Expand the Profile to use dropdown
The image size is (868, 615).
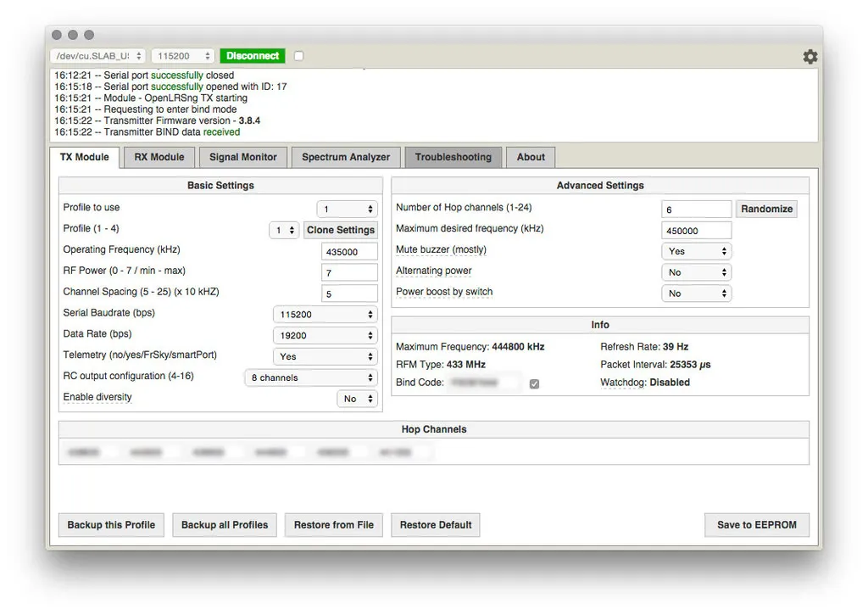[347, 209]
